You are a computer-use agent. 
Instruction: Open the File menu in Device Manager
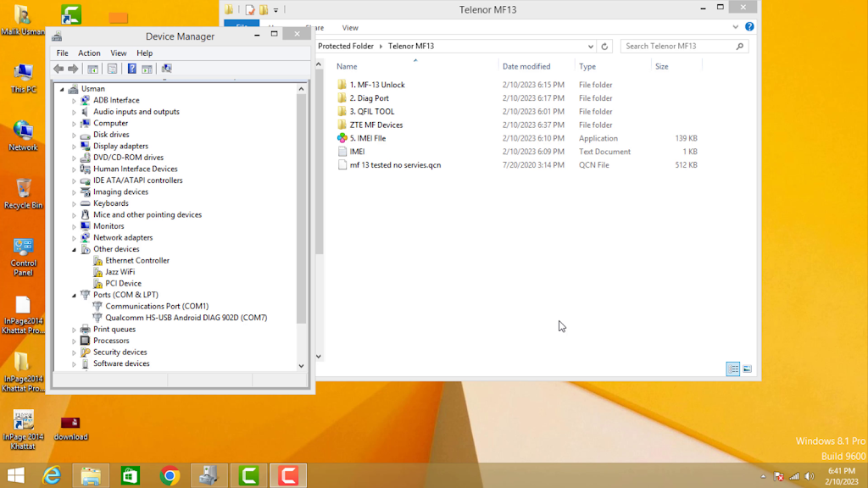[62, 53]
